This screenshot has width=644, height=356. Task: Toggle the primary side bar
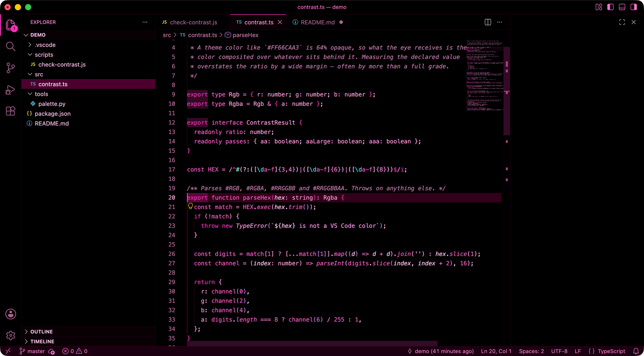[x=610, y=7]
